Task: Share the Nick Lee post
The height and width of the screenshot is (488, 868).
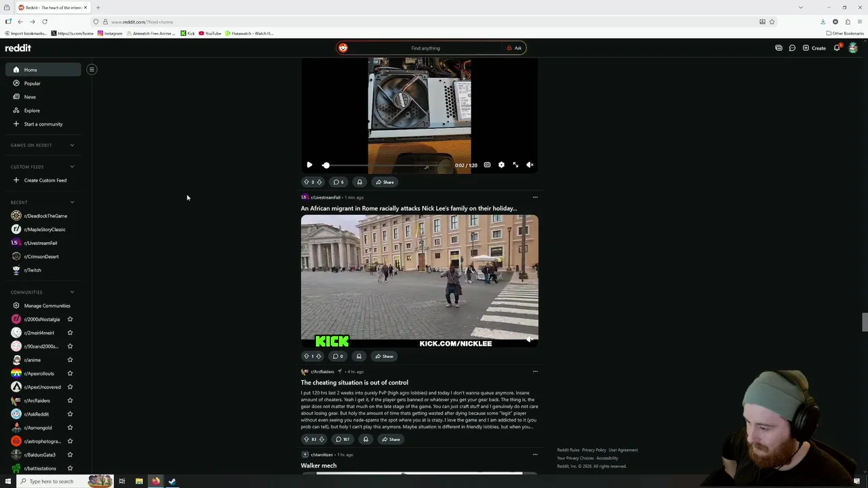Action: (384, 356)
